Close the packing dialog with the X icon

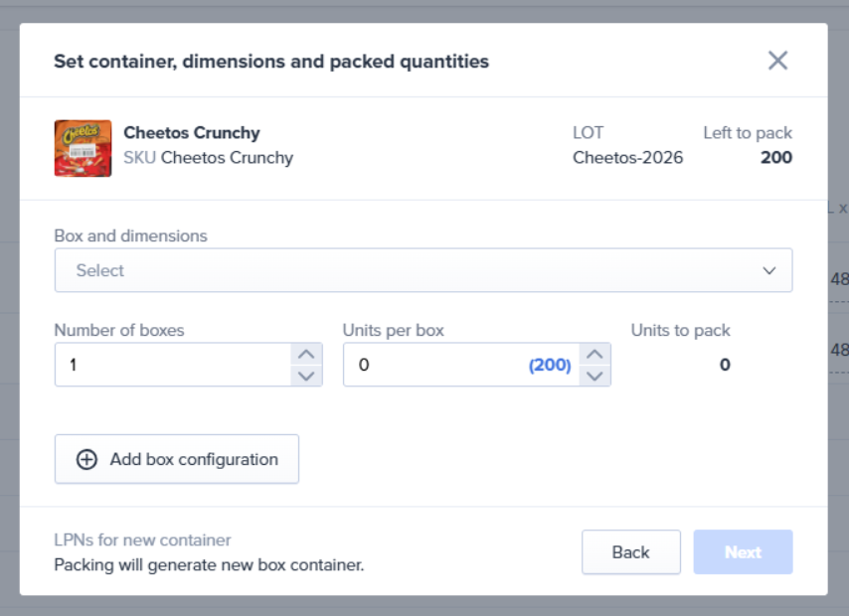point(777,61)
